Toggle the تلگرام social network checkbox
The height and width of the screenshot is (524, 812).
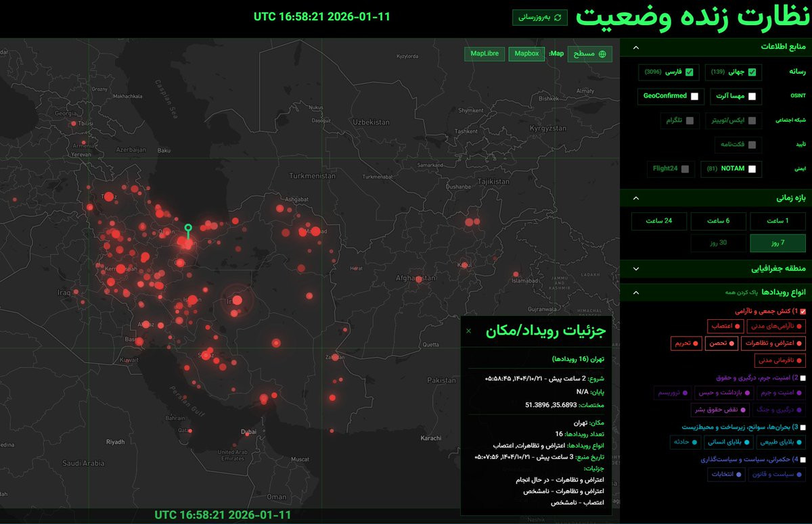click(x=690, y=120)
